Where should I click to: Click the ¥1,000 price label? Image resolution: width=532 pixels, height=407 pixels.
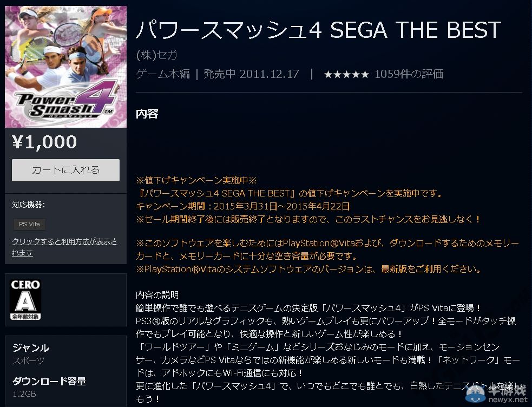click(x=44, y=142)
